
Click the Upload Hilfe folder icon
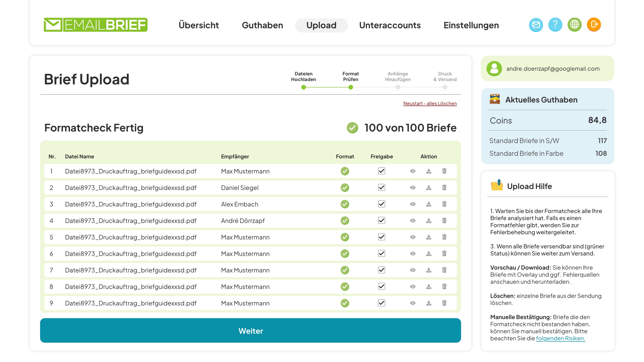(496, 185)
